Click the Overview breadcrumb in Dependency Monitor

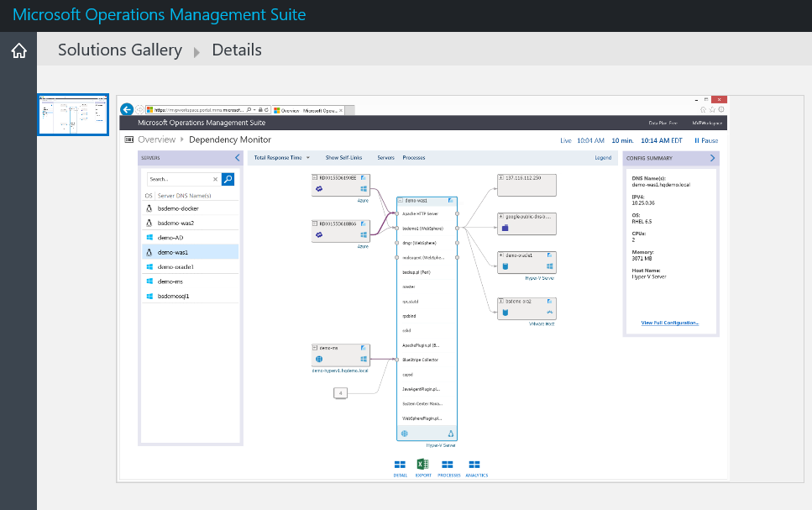[x=156, y=139]
